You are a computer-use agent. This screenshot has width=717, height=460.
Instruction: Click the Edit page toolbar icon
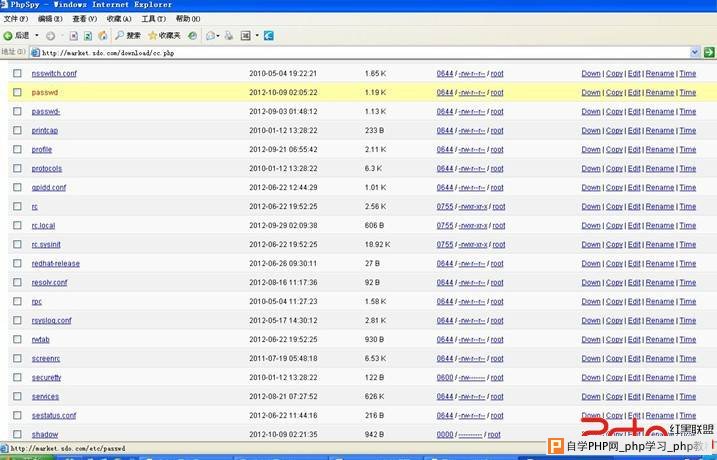pyautogui.click(x=246, y=36)
